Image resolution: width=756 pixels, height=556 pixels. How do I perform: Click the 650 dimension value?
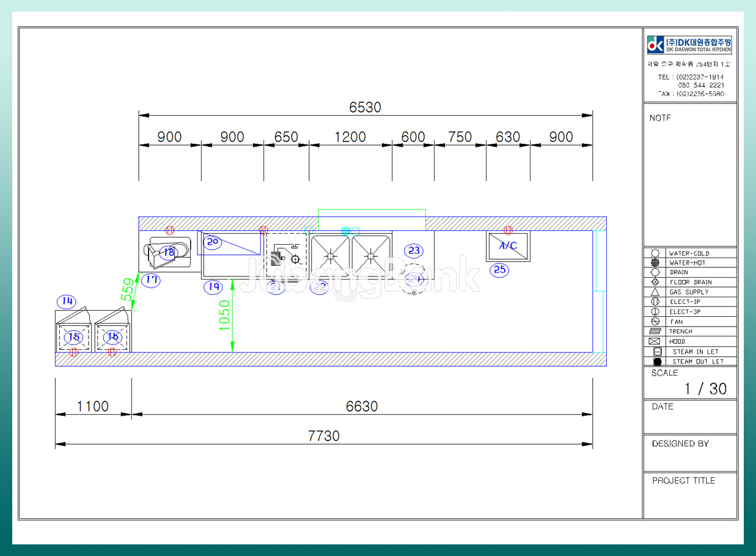(286, 137)
